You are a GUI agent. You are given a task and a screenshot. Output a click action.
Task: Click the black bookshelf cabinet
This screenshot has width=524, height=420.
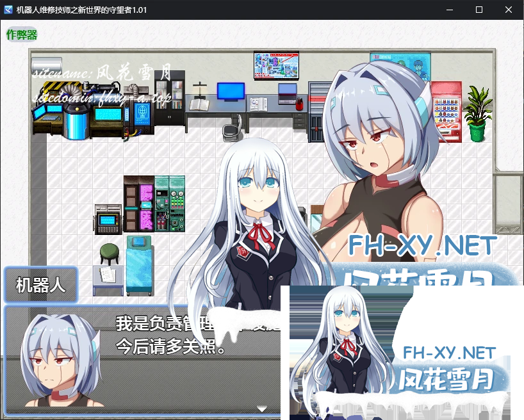pyautogui.click(x=169, y=98)
